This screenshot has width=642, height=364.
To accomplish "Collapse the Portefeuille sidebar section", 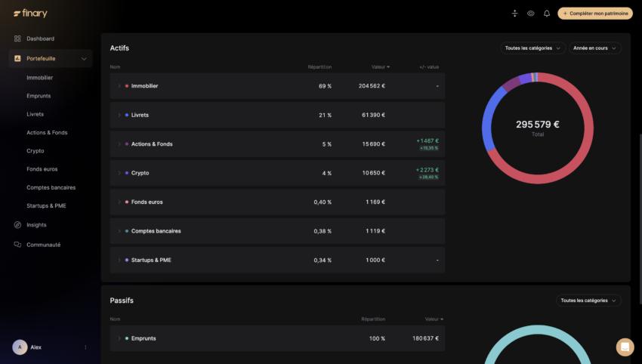I will pos(84,58).
